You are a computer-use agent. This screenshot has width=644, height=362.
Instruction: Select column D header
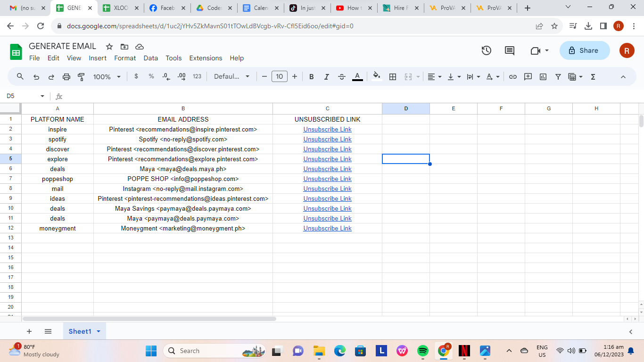[406, 108]
